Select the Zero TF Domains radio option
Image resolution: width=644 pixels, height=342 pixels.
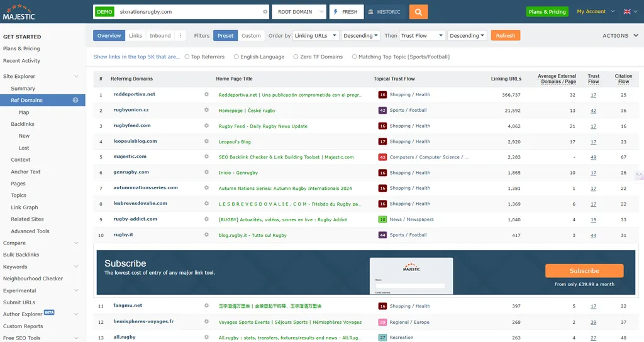(296, 57)
